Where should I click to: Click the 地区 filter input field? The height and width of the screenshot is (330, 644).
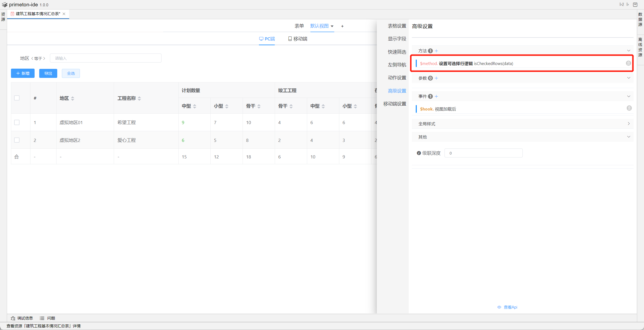(x=105, y=58)
